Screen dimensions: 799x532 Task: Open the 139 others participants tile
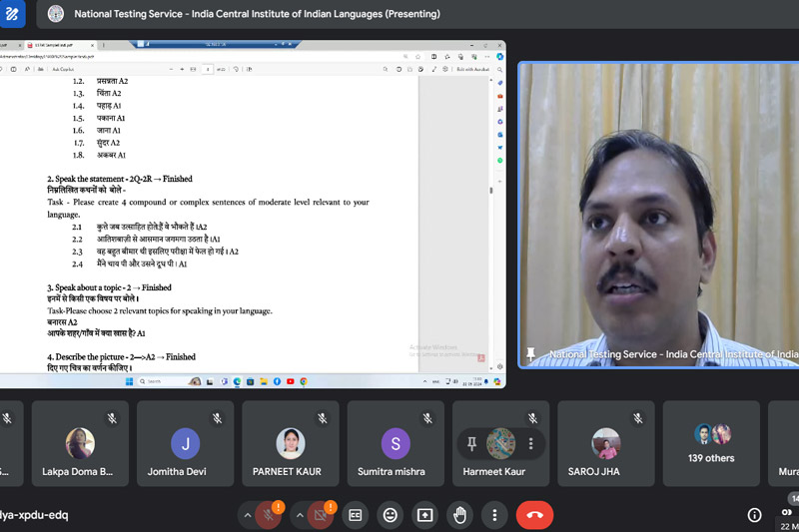click(x=711, y=443)
